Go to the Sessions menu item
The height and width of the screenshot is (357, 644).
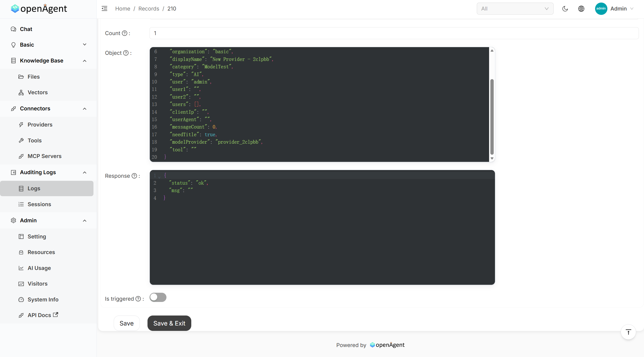39,204
